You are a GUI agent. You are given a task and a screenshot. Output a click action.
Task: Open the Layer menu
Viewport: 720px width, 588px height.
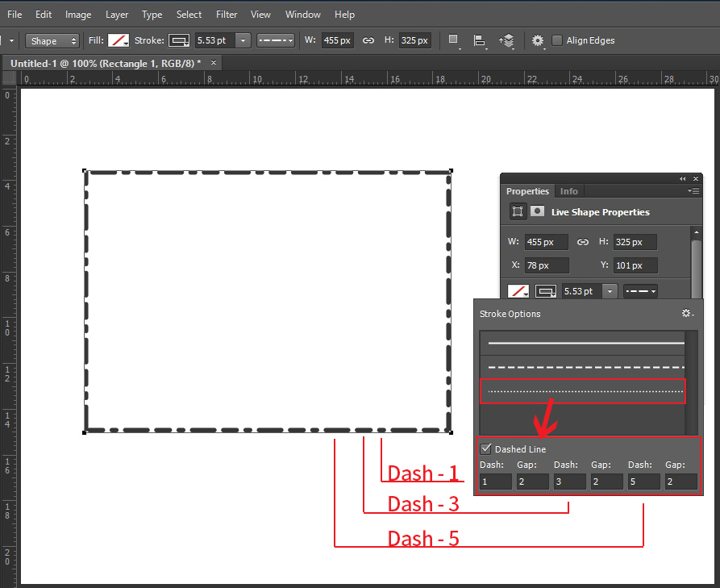click(x=117, y=15)
